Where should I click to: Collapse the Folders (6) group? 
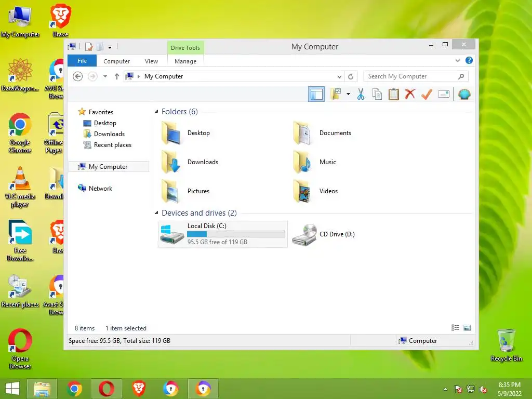click(156, 112)
